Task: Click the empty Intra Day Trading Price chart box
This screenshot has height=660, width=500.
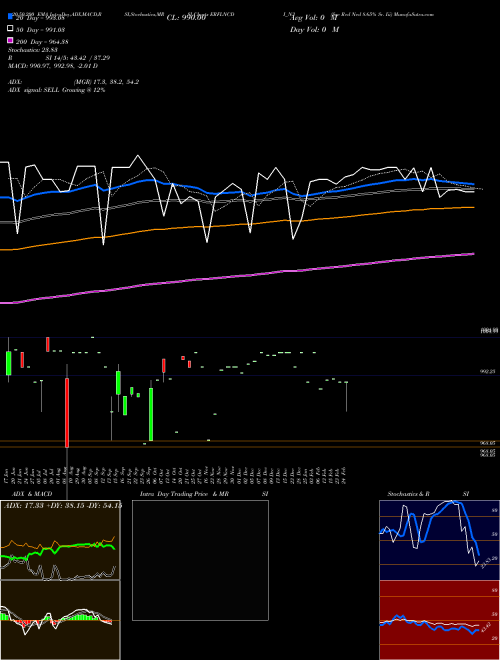Action: 200,560
